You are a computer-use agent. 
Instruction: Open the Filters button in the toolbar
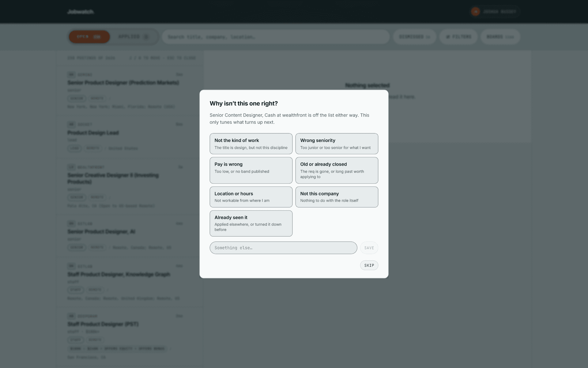458,37
